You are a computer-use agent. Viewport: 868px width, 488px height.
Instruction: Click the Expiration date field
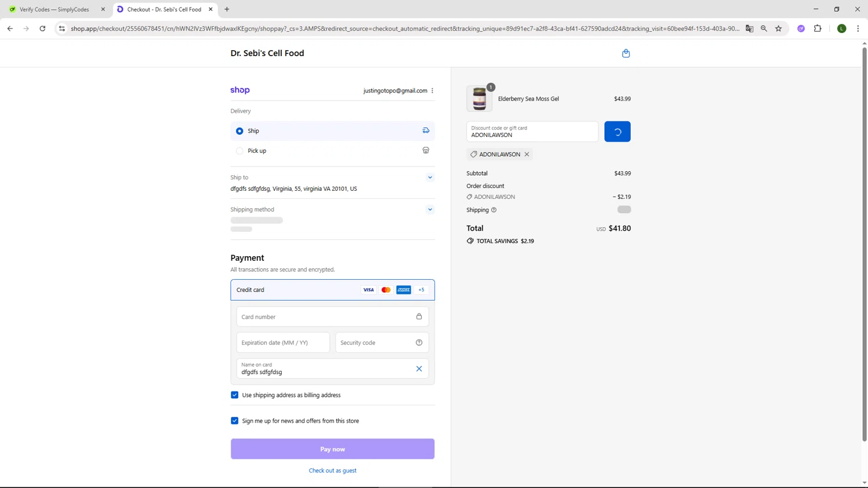tap(283, 343)
